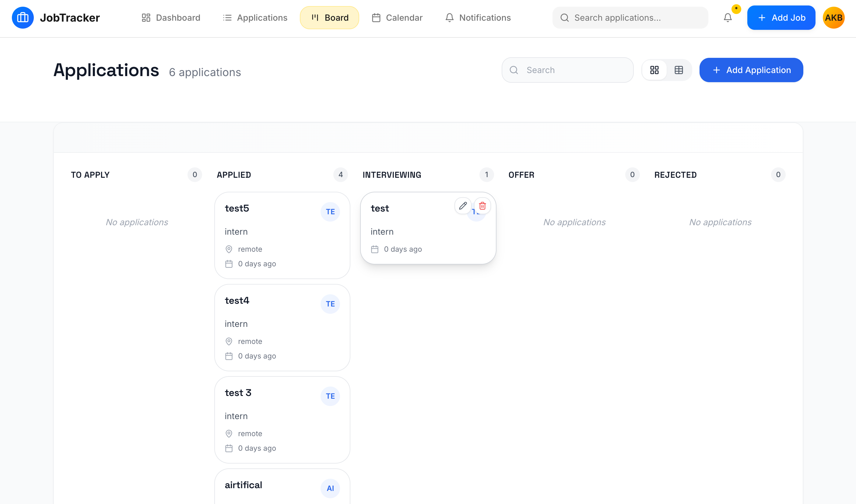The image size is (856, 504).
Task: Click the Applications page heading
Action: coord(106,70)
